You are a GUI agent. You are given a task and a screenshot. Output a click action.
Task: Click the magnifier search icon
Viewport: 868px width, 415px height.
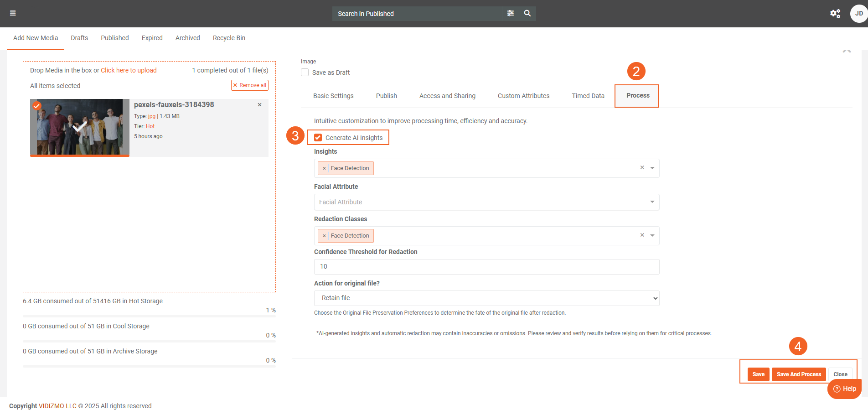tap(527, 13)
